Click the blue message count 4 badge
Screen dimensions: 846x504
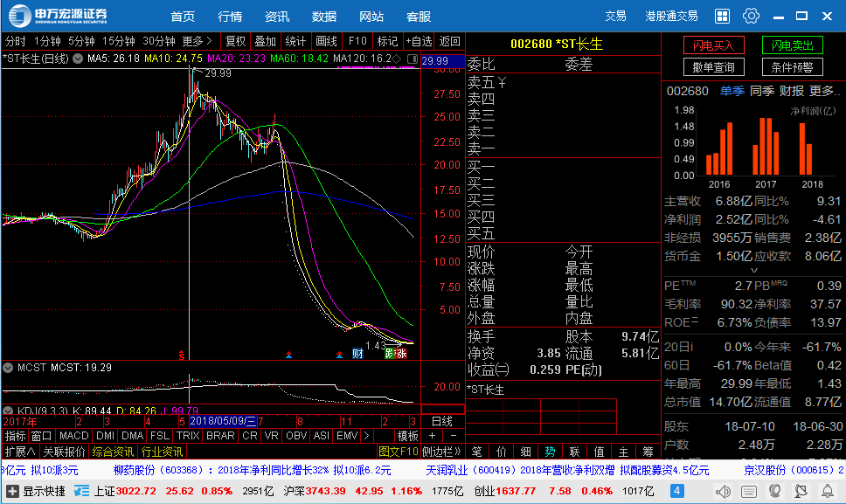[x=677, y=491]
